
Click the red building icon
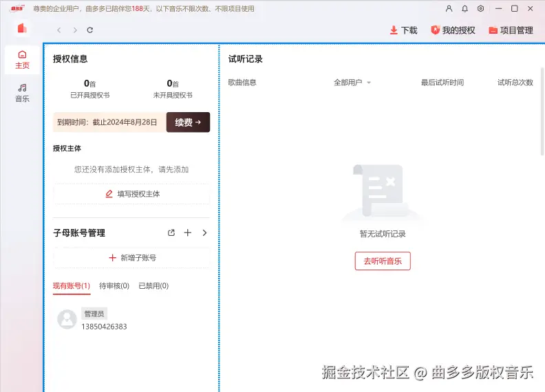coord(22,28)
